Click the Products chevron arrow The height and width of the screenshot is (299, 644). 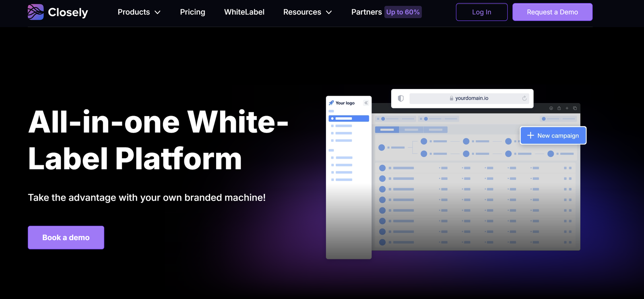click(157, 12)
